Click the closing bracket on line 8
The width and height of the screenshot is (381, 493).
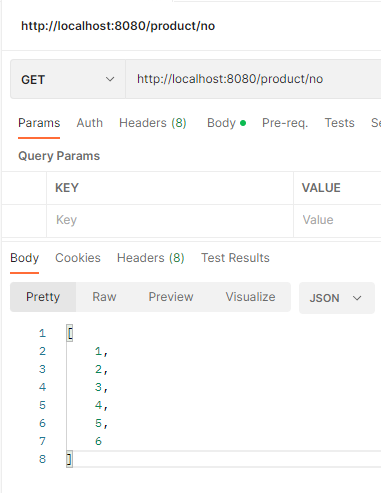pos(69,459)
